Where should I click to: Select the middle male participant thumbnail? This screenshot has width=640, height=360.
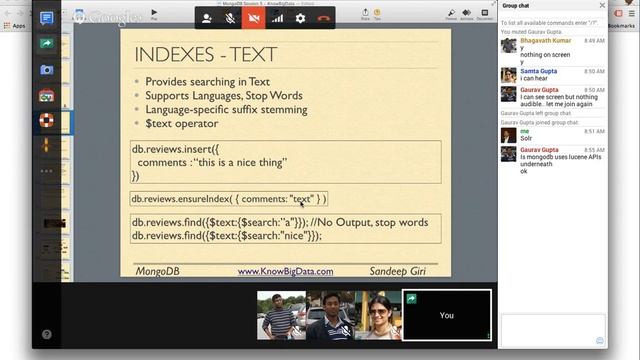coord(330,315)
